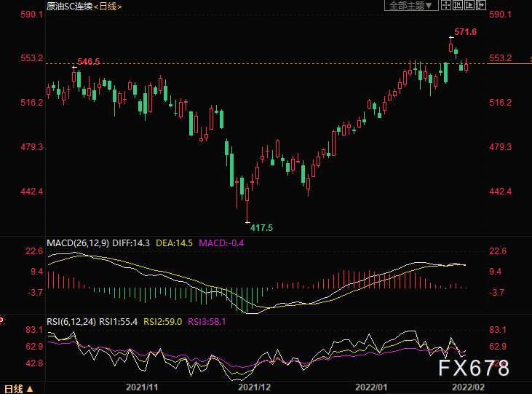Click MACD left axis value 9.4
Image resolution: width=532 pixels, height=394 pixels.
pos(37,272)
